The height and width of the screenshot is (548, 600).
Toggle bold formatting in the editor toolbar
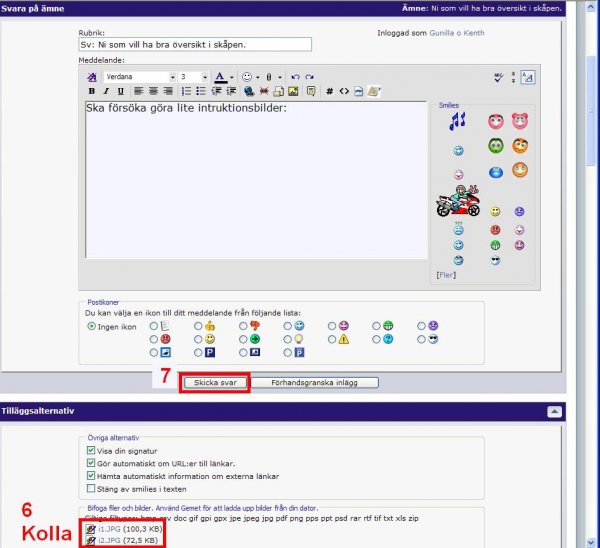[x=91, y=91]
